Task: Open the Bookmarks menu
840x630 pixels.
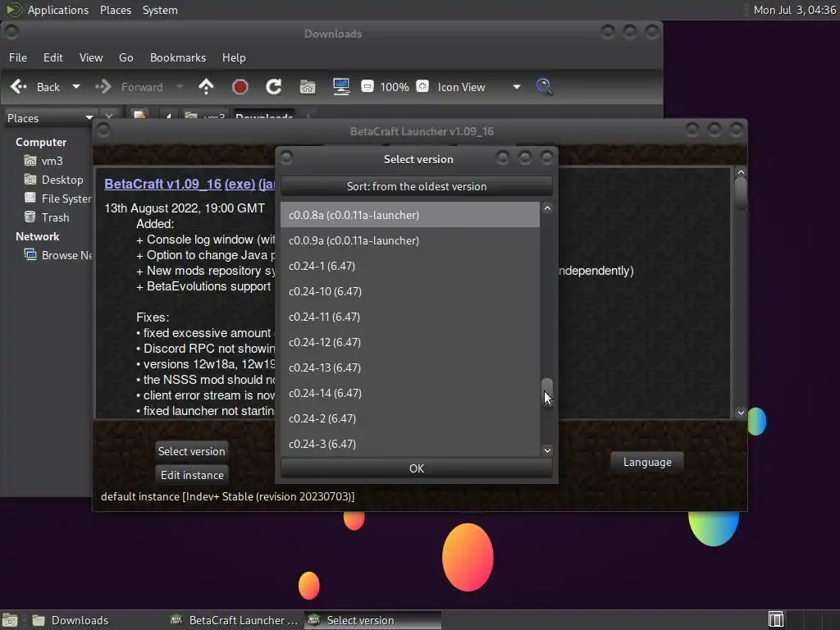Action: [x=178, y=57]
